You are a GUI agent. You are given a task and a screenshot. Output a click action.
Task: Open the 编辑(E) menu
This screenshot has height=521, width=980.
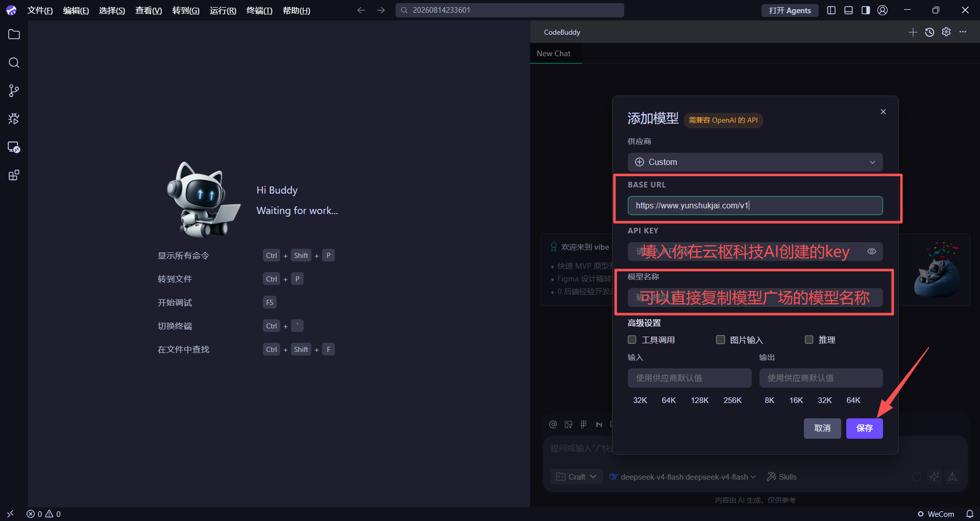(76, 10)
